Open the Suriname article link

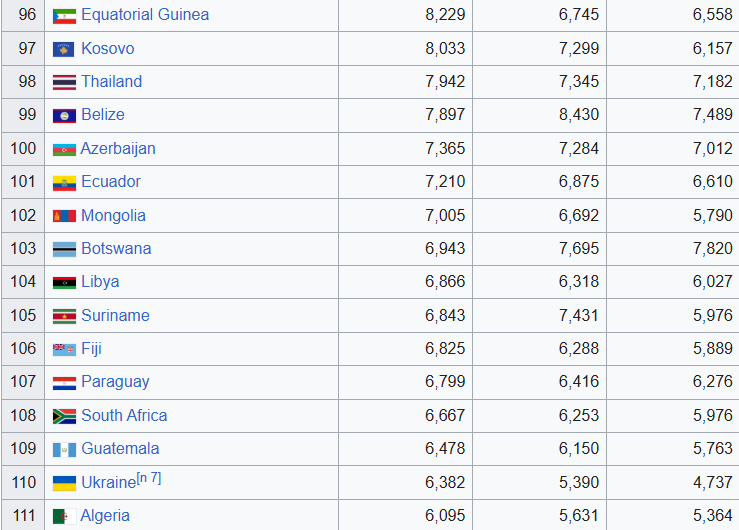point(115,316)
